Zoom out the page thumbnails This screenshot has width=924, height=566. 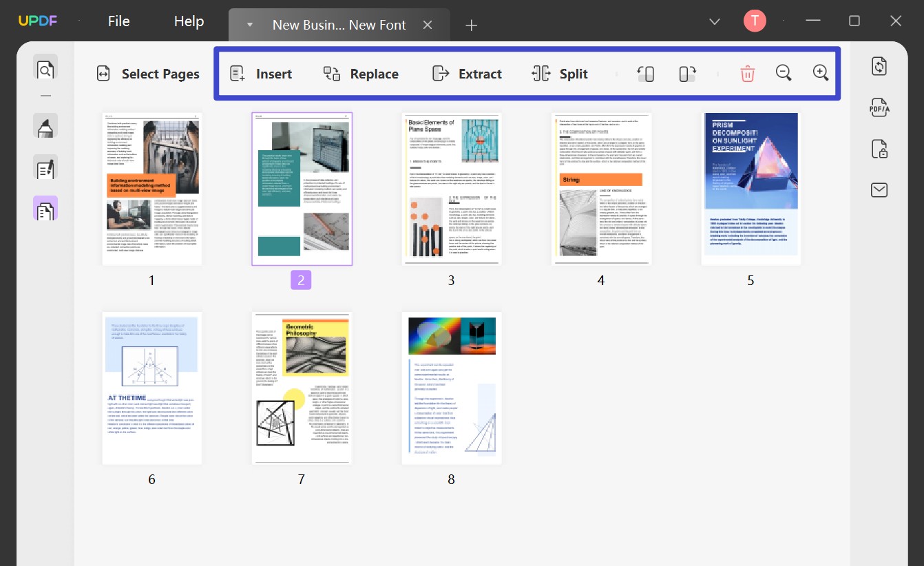784,73
